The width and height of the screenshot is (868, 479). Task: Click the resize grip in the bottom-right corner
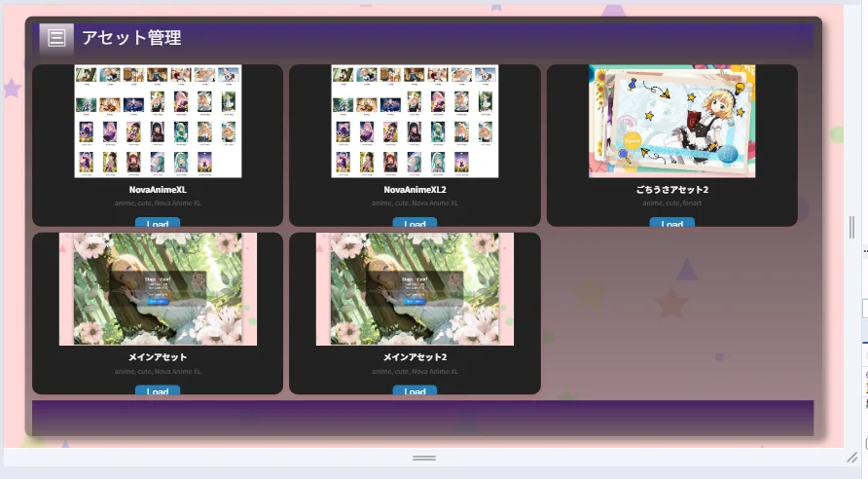point(851,457)
